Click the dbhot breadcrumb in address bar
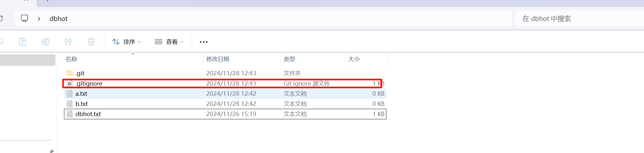This screenshot has height=153, width=644. [x=59, y=19]
